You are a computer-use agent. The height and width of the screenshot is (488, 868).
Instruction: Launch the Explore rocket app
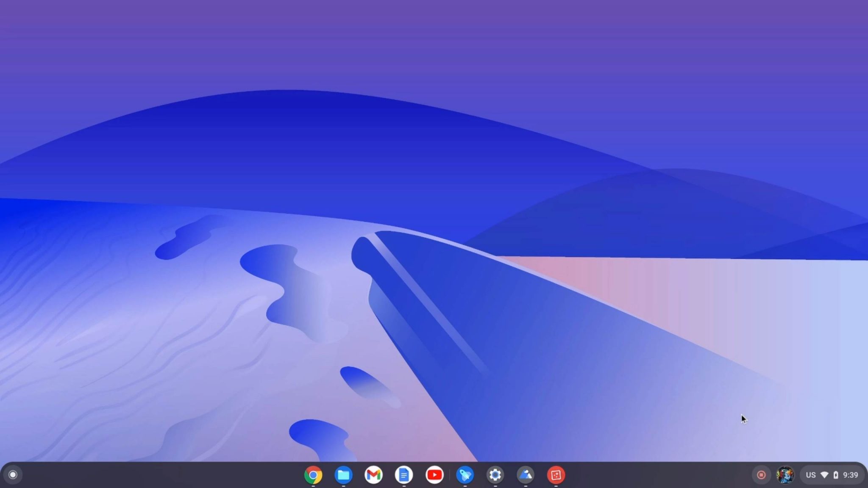click(465, 475)
